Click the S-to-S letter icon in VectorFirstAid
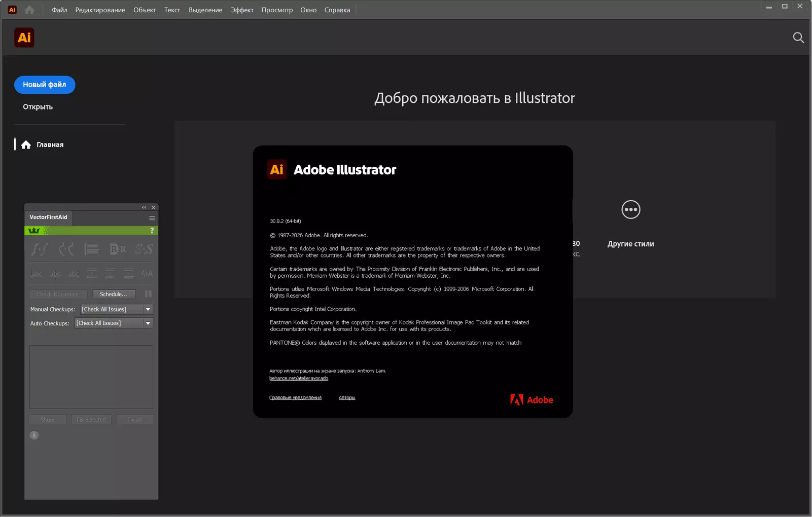This screenshot has height=517, width=812. (x=144, y=249)
